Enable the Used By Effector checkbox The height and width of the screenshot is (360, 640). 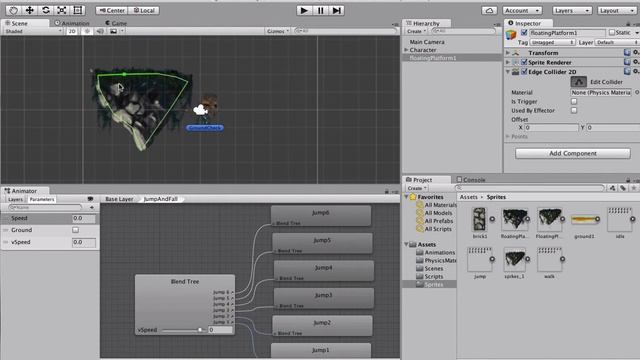(574, 110)
